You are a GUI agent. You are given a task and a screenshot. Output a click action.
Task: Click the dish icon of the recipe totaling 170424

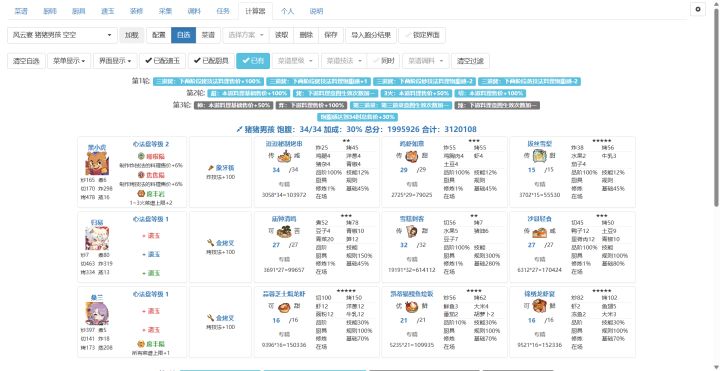539,231
